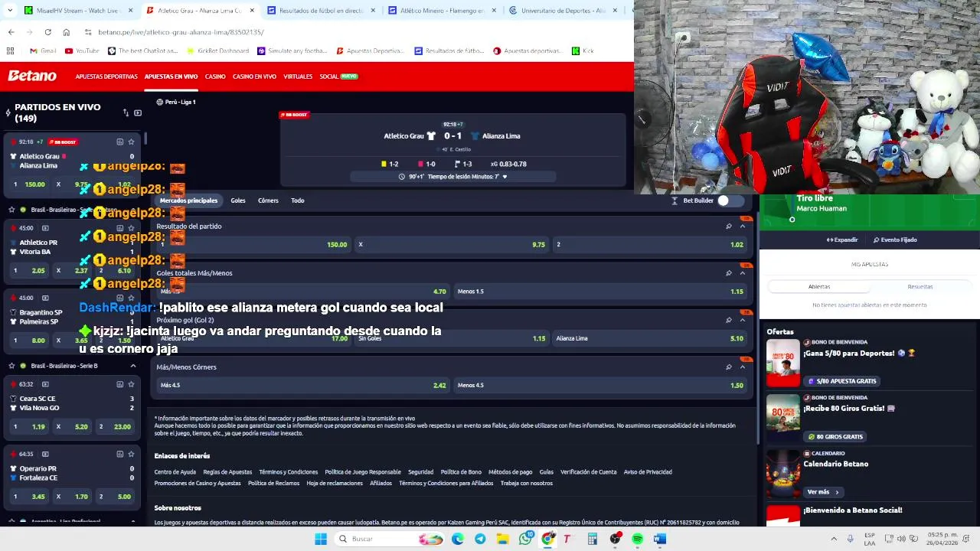980x551 pixels.
Task: Switch to Resueltas bets tab
Action: click(920, 286)
